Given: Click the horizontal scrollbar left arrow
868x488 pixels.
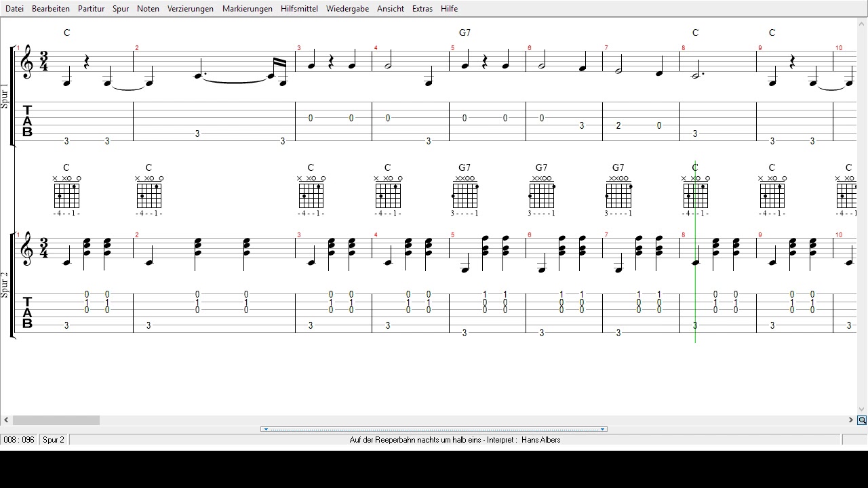Looking at the screenshot, I should click(6, 420).
